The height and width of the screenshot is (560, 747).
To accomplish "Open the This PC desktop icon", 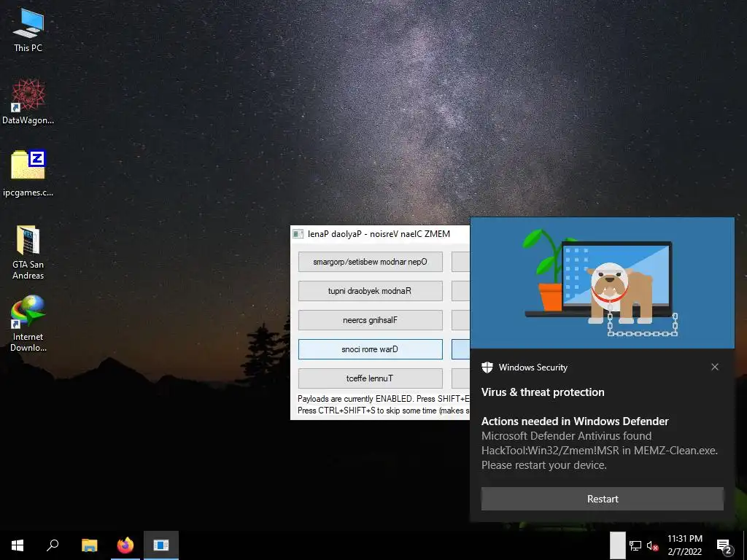I will [x=28, y=31].
